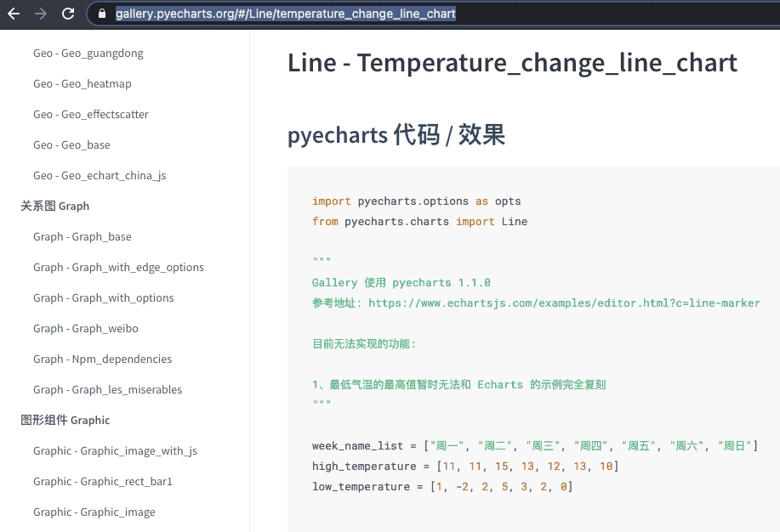Click the gallery.pyecharts.org address bar
780x532 pixels.
286,14
